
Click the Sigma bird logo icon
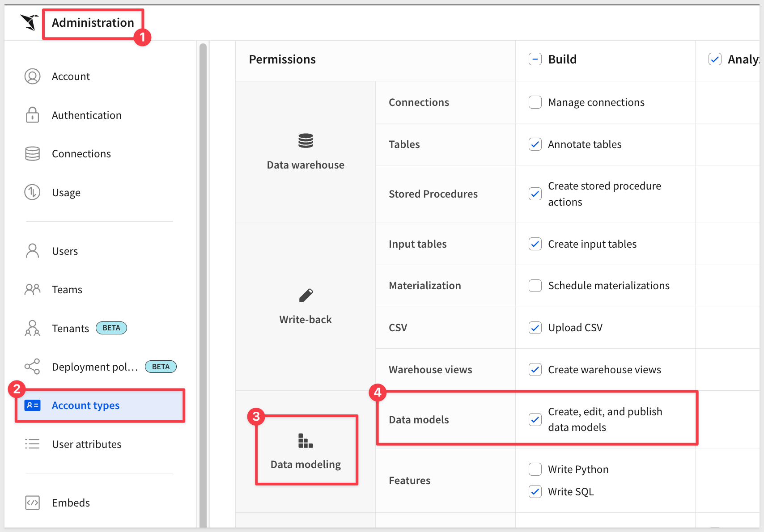coord(29,22)
